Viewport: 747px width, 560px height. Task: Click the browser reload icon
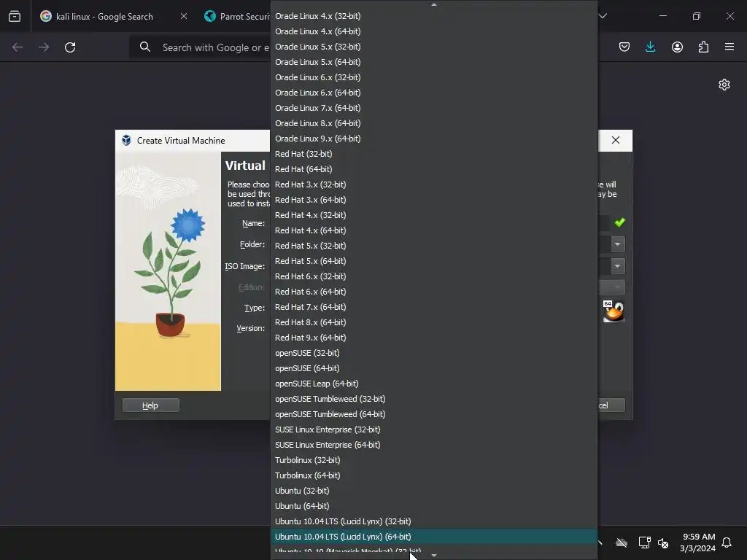[70, 47]
